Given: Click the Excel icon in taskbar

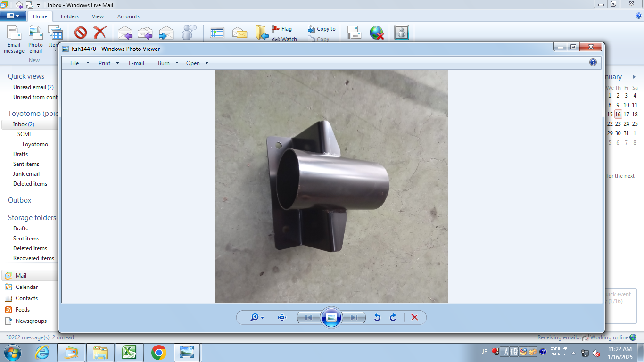Looking at the screenshot, I should coord(129,353).
